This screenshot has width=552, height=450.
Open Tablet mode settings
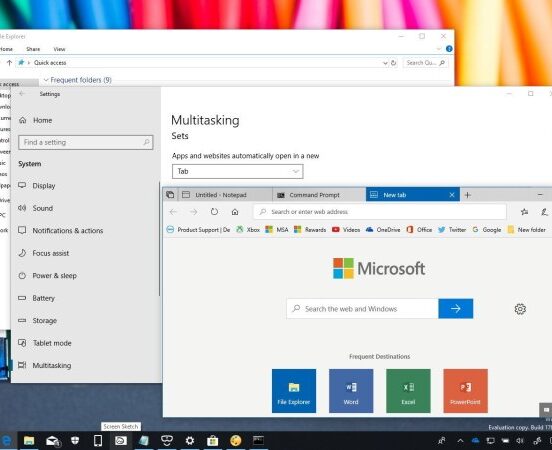(45, 343)
